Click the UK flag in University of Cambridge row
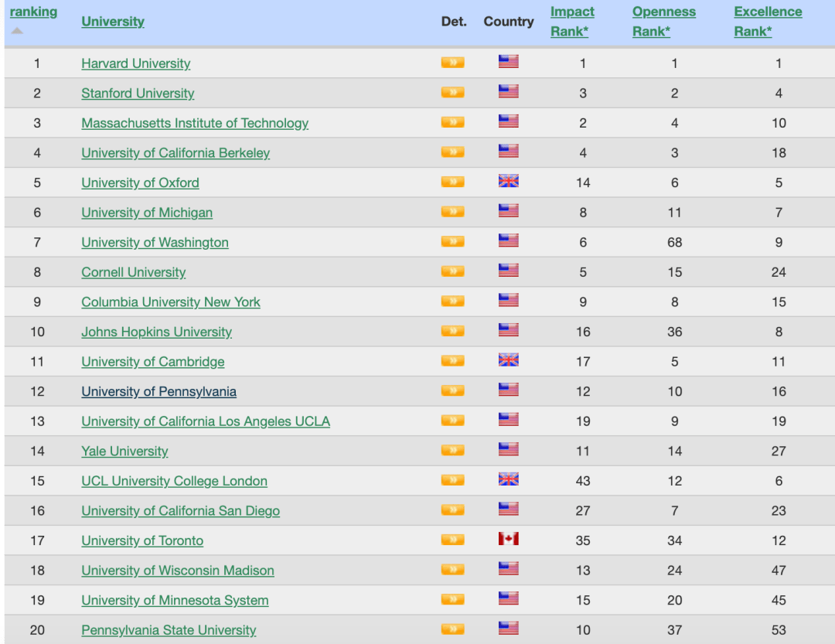The width and height of the screenshot is (835, 644). point(509,360)
